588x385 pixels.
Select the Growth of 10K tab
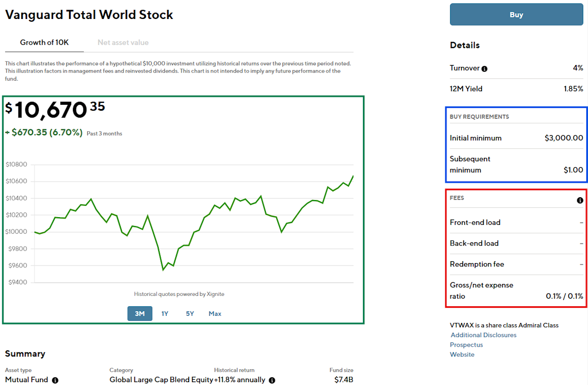(x=44, y=42)
